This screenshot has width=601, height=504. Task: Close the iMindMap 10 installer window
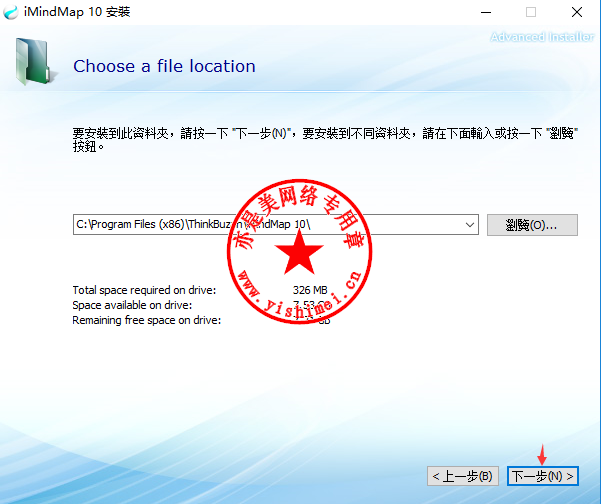(x=577, y=12)
